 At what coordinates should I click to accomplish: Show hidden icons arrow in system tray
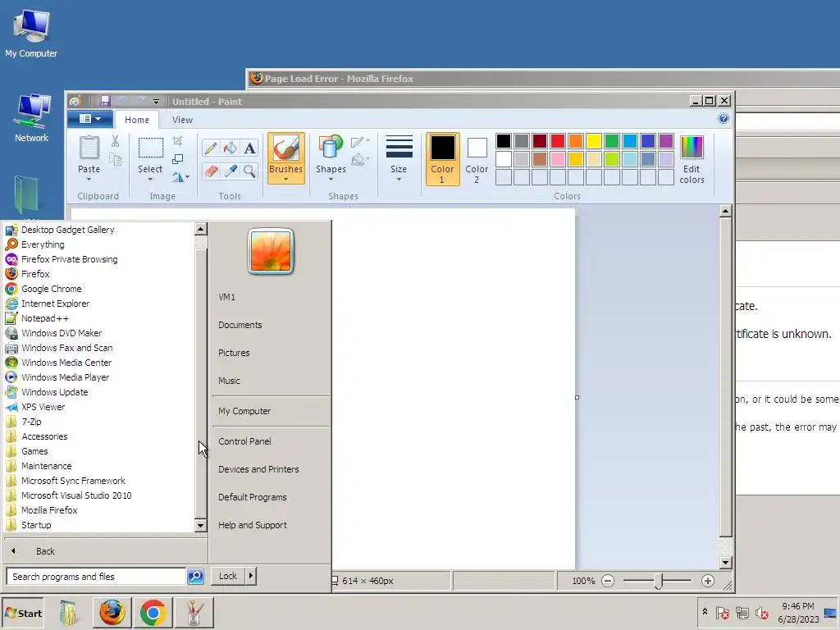click(705, 611)
